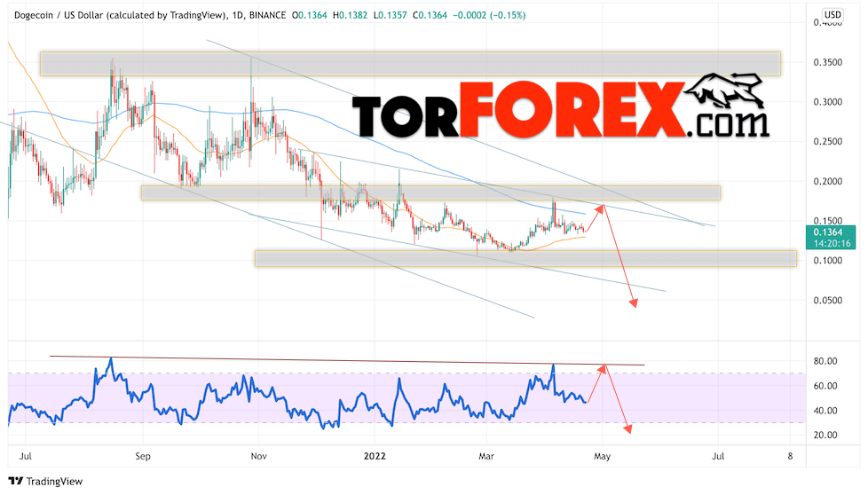
Task: Click the change value −0.0002 (−0.15%)
Action: pyautogui.click(x=489, y=15)
